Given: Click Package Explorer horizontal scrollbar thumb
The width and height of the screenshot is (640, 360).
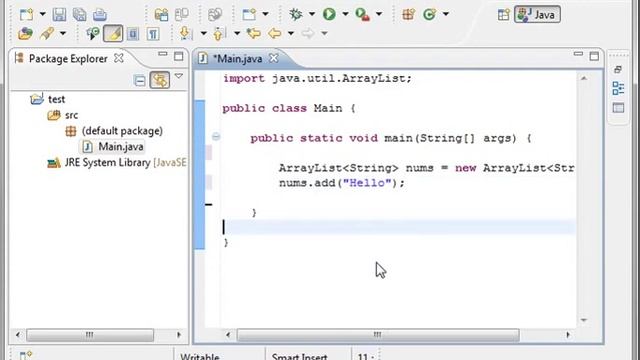Looking at the screenshot, I should click(90, 335).
